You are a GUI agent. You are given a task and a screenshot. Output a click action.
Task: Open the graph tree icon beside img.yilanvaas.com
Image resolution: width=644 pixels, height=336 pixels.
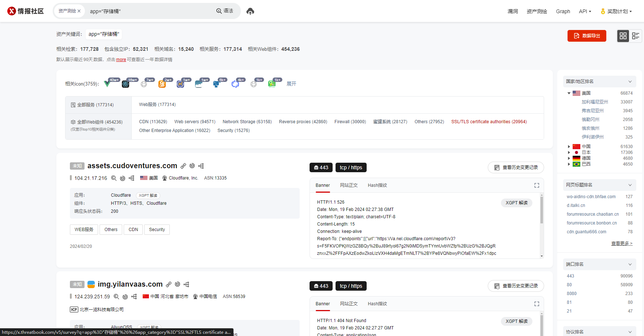click(x=186, y=284)
